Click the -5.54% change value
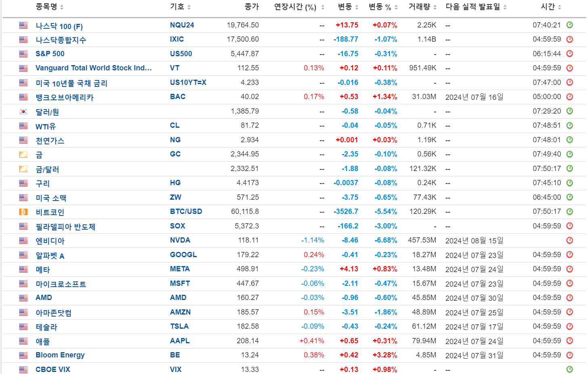588x374 pixels. [386, 211]
